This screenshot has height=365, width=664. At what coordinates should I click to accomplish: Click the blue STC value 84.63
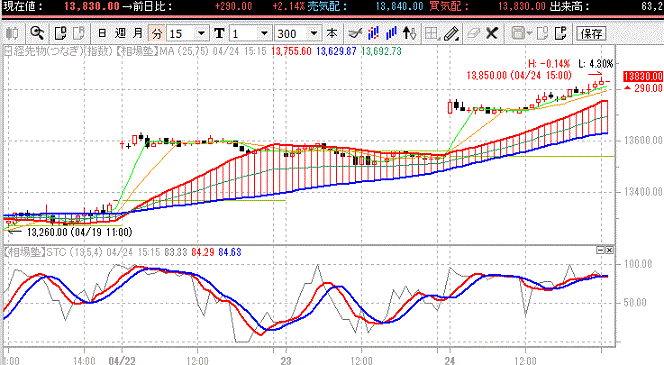(230, 252)
